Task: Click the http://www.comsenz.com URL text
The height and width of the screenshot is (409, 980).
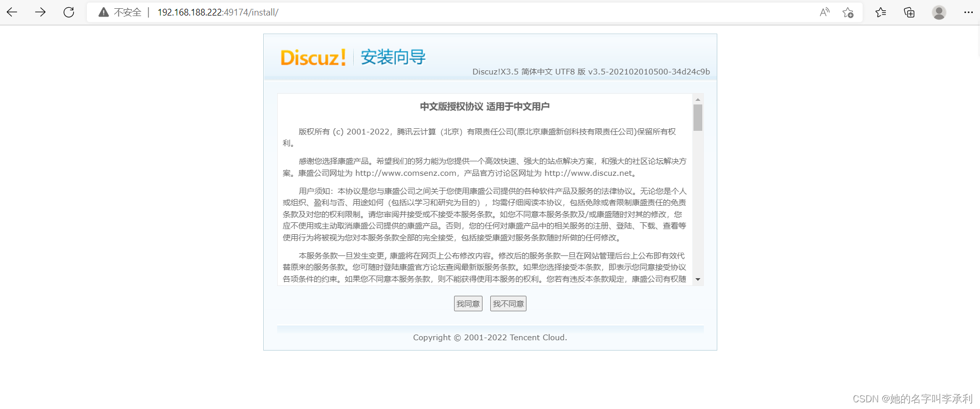Action: [x=406, y=173]
